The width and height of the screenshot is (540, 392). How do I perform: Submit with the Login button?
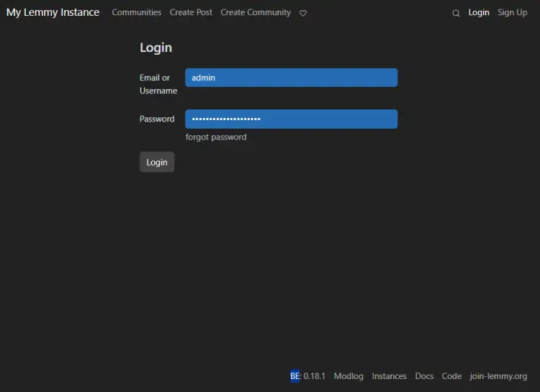157,162
